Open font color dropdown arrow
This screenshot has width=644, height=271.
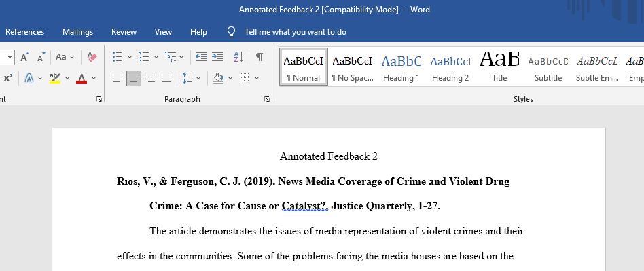click(94, 78)
